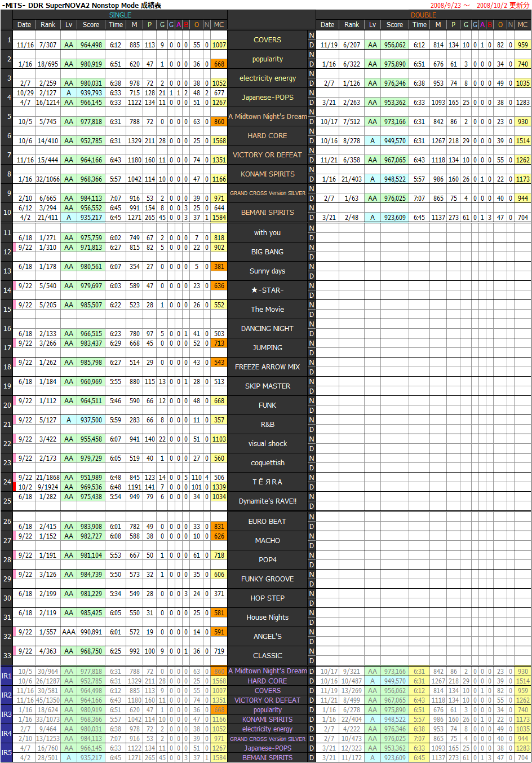
Task: Click the rank cell 30/964
Action: (48, 672)
